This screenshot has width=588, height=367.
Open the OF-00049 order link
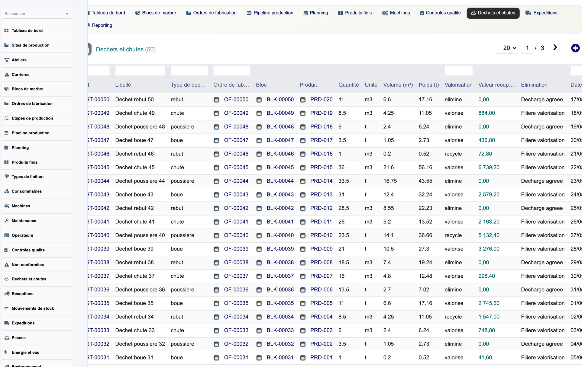point(236,113)
